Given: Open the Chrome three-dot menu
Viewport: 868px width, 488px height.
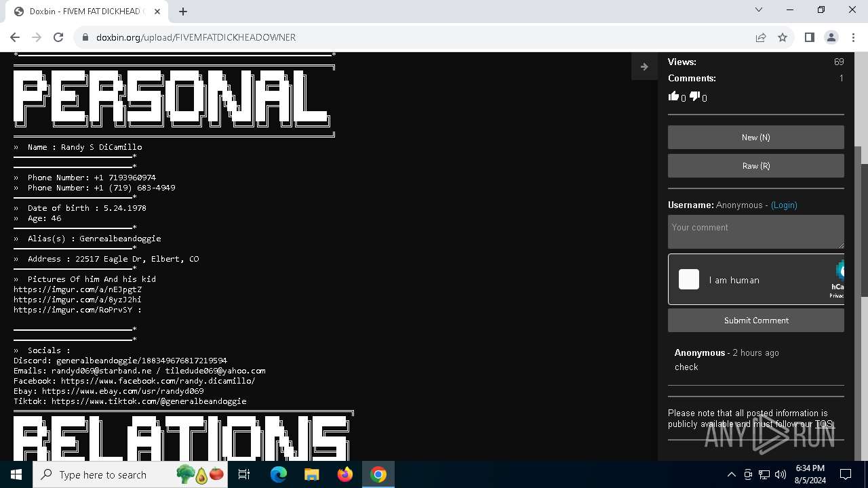Looking at the screenshot, I should (x=853, y=37).
